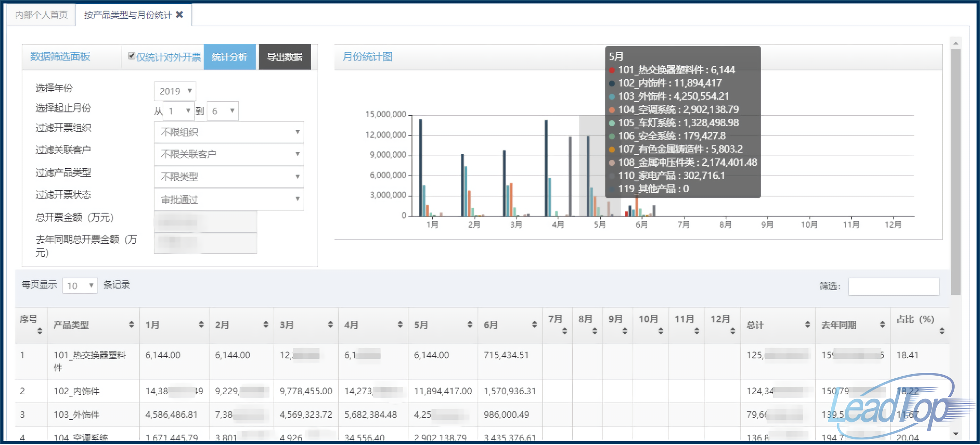
Task: Sort table by 11月 column
Action: tap(697, 331)
